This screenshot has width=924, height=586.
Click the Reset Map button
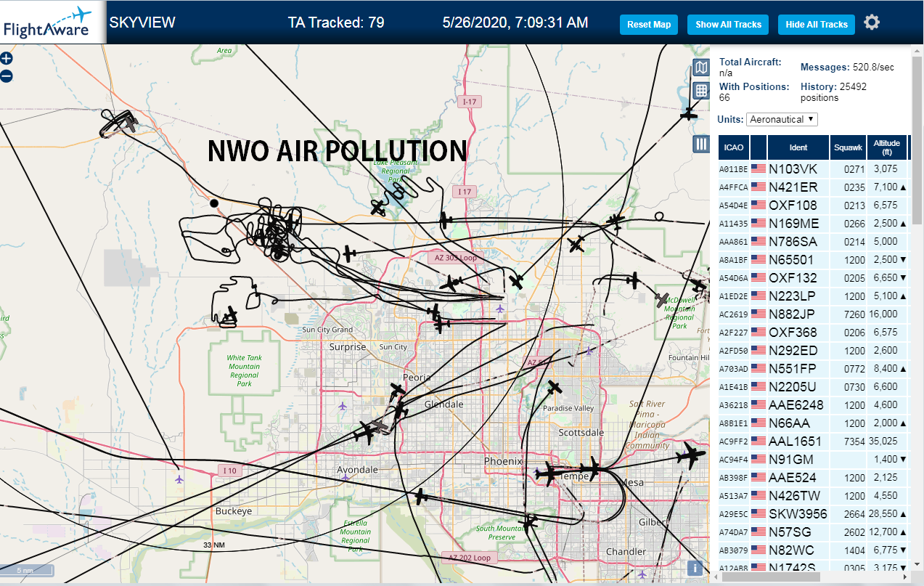tap(649, 24)
